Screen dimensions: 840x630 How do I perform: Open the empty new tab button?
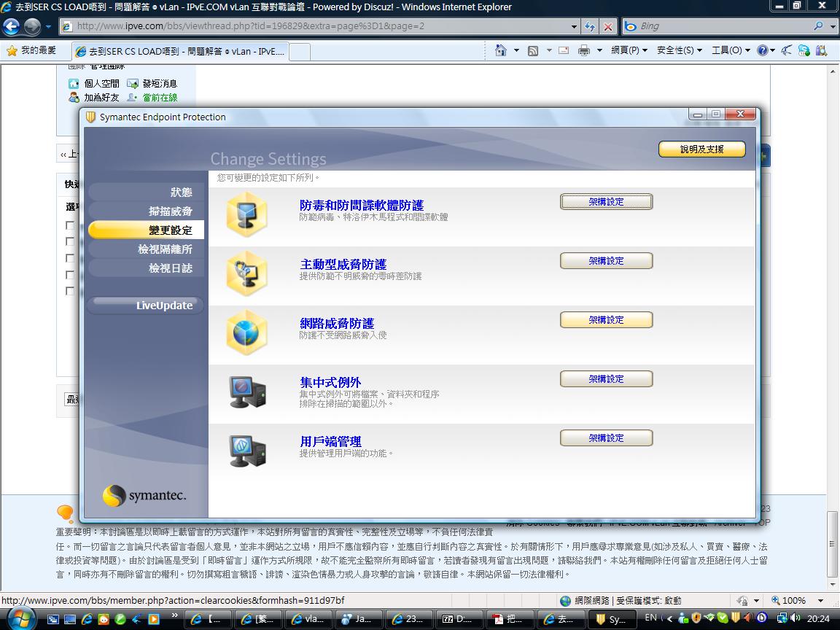coord(300,52)
